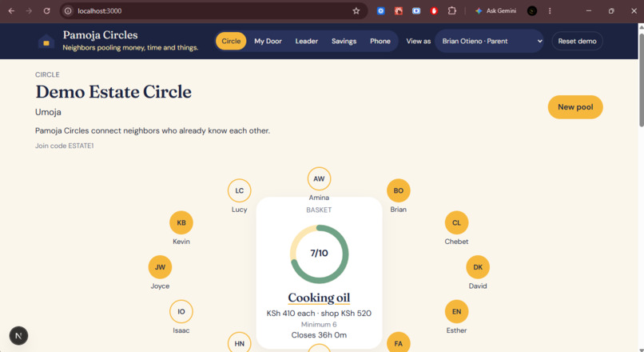Click the Chrome profile avatar
The image size is (644, 352).
(x=532, y=11)
